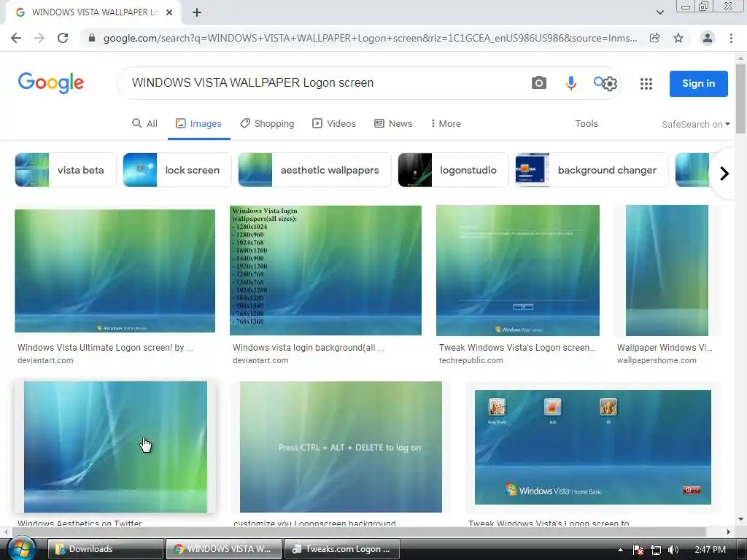
Task: Click the 2:47 PM taskbar clock
Action: [710, 550]
